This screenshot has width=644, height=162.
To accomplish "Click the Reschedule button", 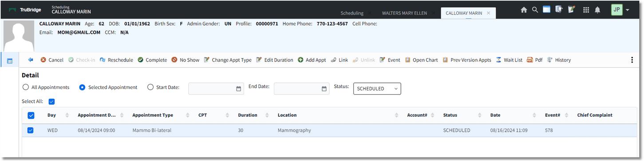I will (116, 60).
